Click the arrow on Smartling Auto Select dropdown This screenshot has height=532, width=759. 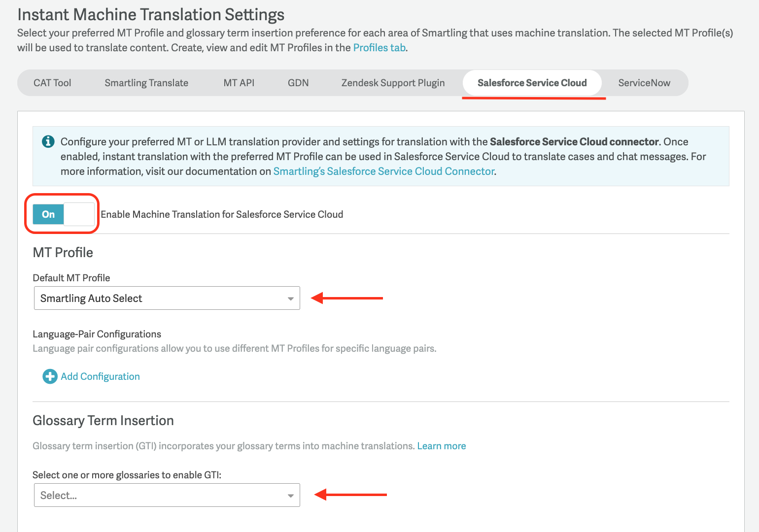tap(291, 299)
